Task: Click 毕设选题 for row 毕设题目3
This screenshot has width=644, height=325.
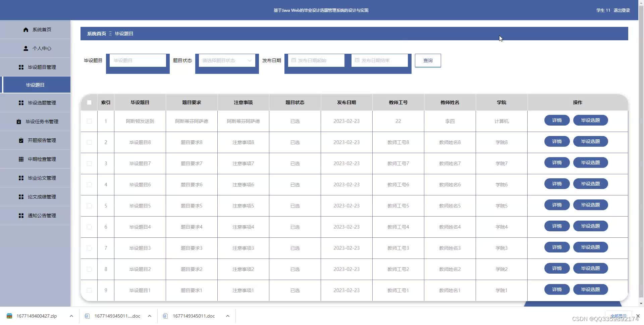Action: click(x=590, y=247)
